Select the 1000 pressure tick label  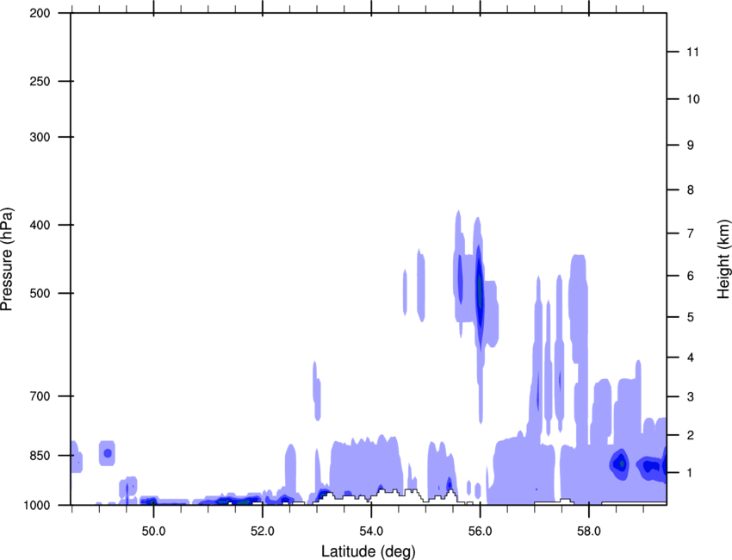tap(36, 505)
